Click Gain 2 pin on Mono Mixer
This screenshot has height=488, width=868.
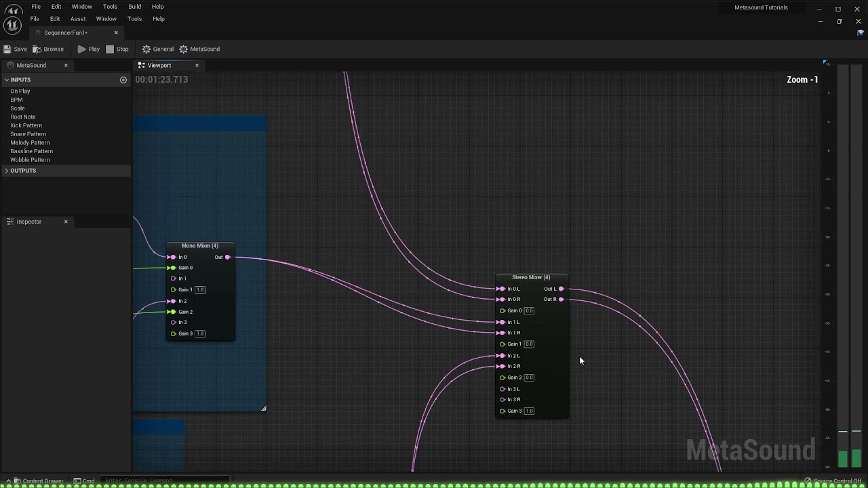pyautogui.click(x=173, y=312)
